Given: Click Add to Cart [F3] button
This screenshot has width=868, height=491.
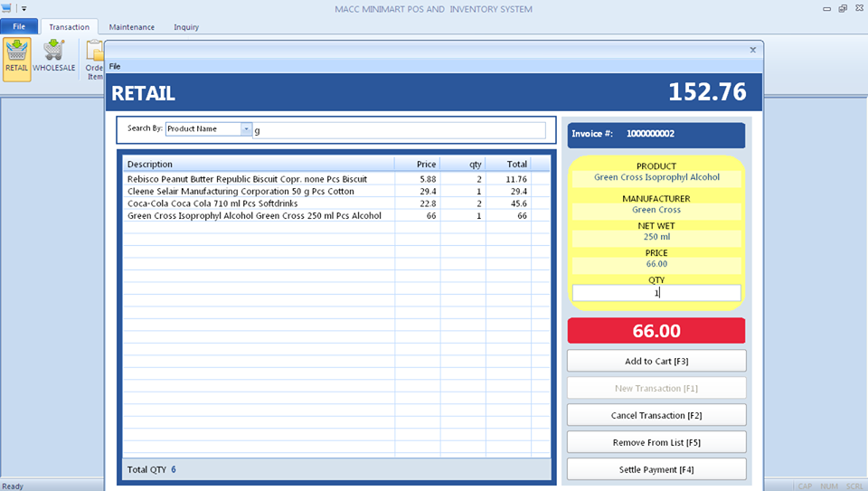Looking at the screenshot, I should (656, 361).
